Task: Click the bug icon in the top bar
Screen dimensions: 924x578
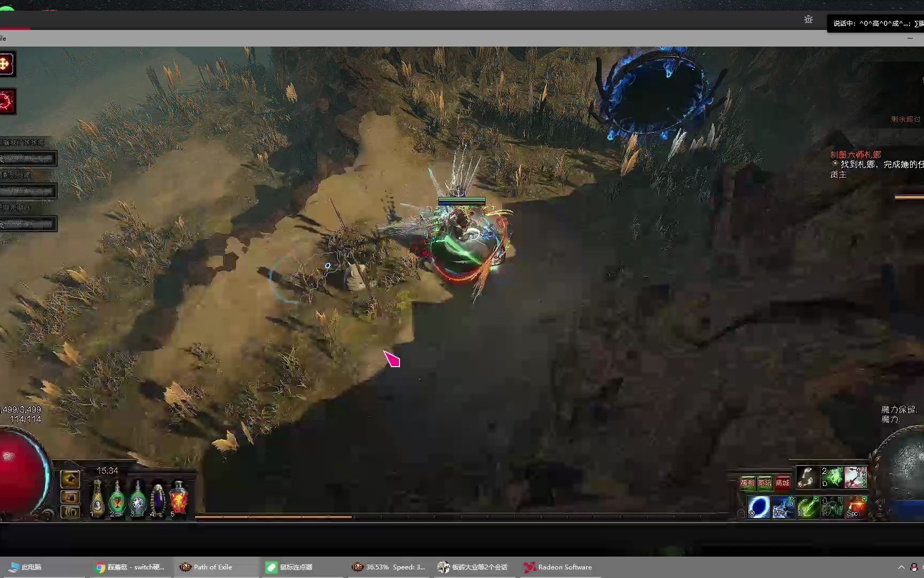Action: (x=808, y=19)
